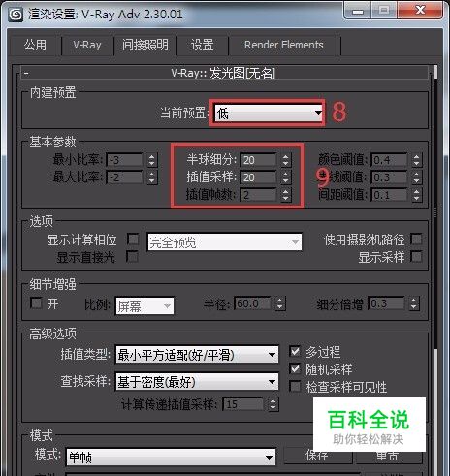Enable the 显示采样 checkbox
Viewport: 450px width, 476px height.
tap(416, 257)
